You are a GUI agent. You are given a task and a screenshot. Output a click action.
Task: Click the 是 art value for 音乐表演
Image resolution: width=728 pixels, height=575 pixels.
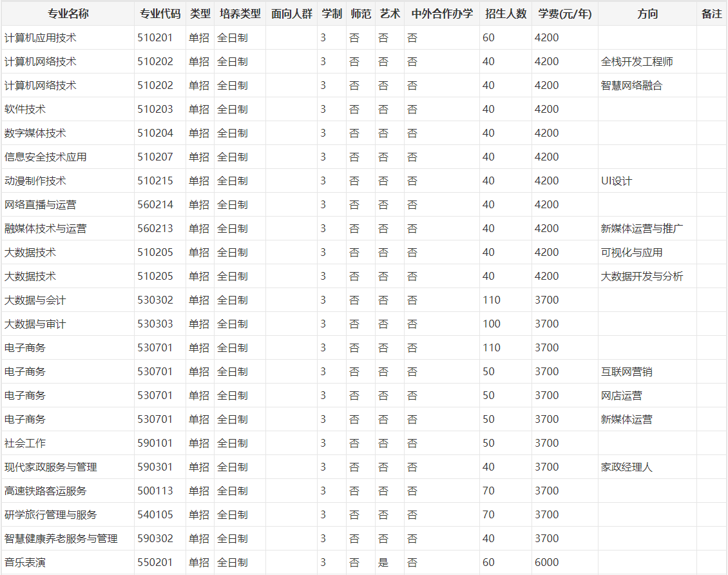383,563
